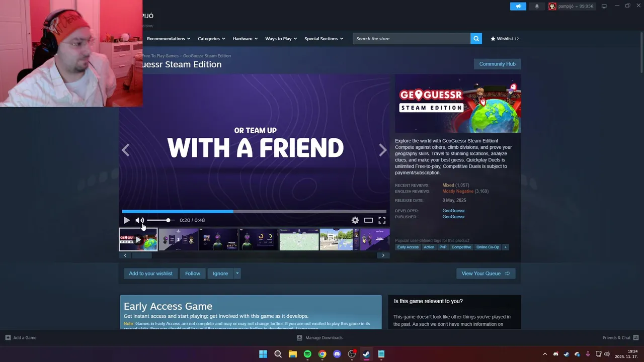
Task: Enter fullscreen on the trailer player
Action: coord(382,220)
